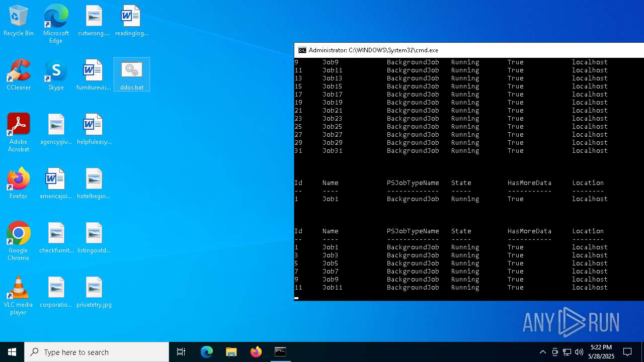
Task: Select the furniturevis Word document icon
Action: [x=94, y=75]
